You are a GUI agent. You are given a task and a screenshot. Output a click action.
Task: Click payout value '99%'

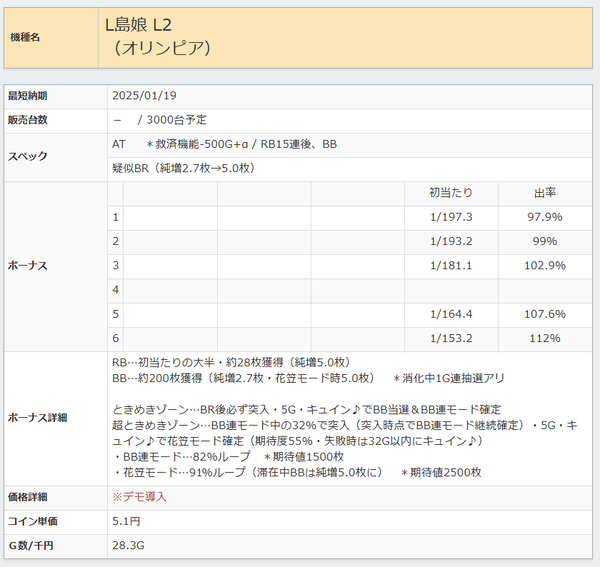point(545,241)
